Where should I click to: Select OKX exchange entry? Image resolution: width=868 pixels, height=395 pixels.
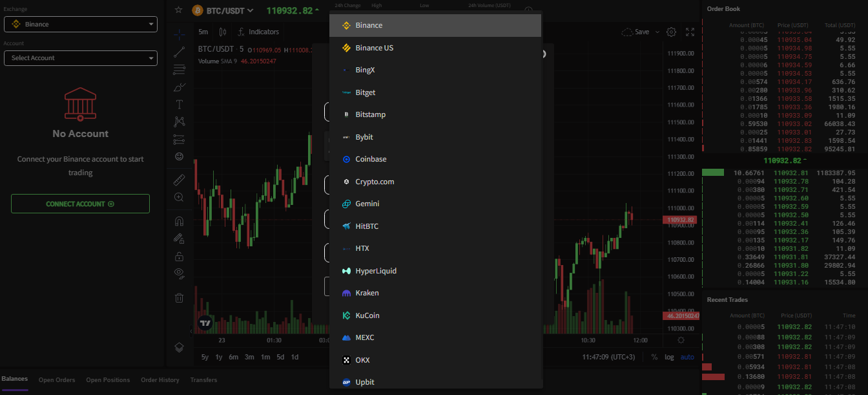pos(435,360)
